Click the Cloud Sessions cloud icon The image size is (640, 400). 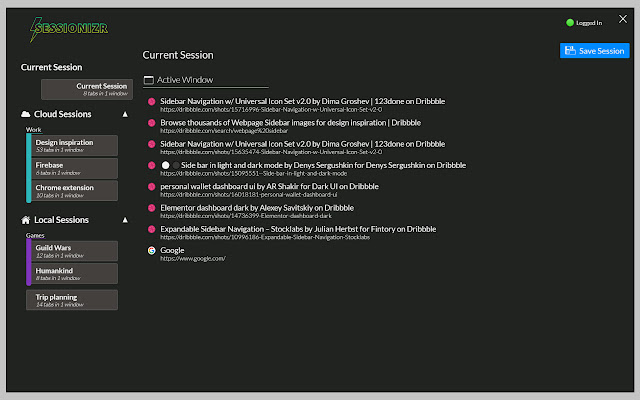coord(26,114)
